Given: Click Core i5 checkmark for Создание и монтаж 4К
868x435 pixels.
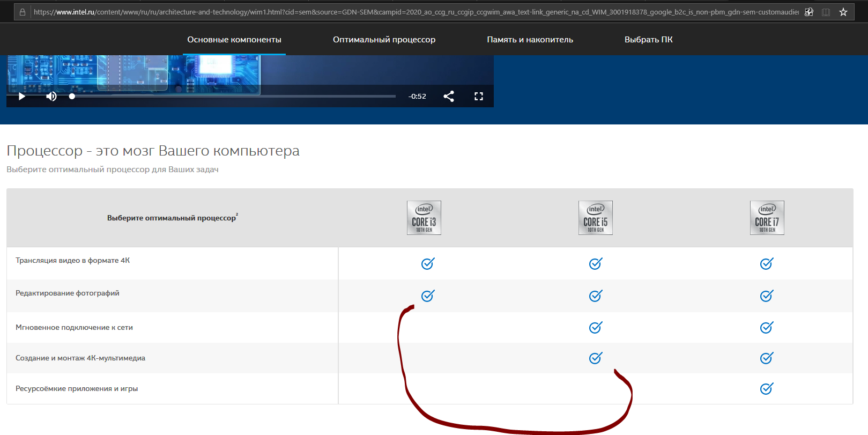Looking at the screenshot, I should (596, 358).
